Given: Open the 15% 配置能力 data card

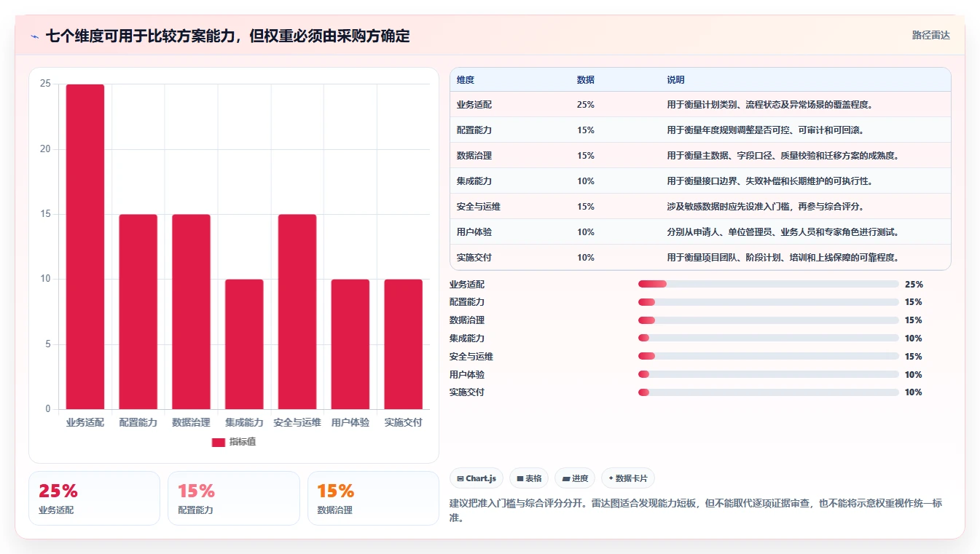Looking at the screenshot, I should (234, 498).
